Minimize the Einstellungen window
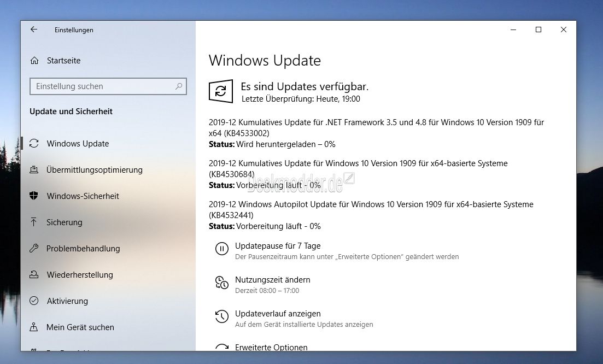Viewport: 603px width, 364px height. [513, 30]
